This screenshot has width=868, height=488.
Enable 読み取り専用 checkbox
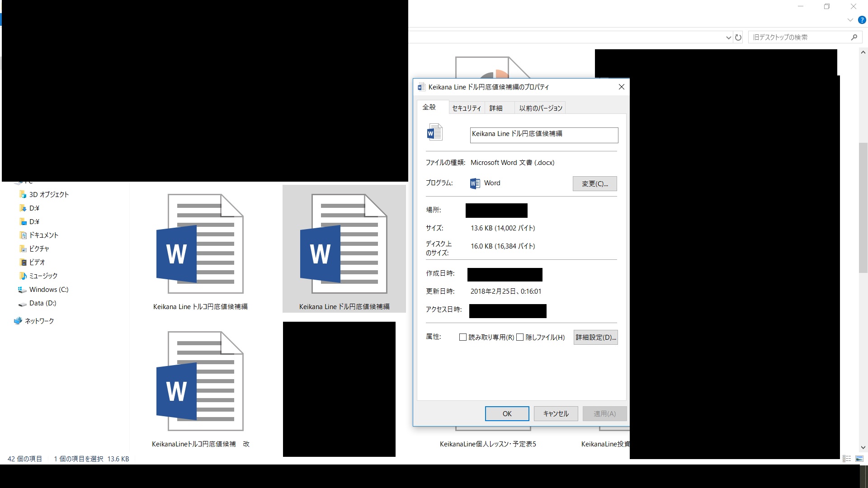pyautogui.click(x=463, y=337)
